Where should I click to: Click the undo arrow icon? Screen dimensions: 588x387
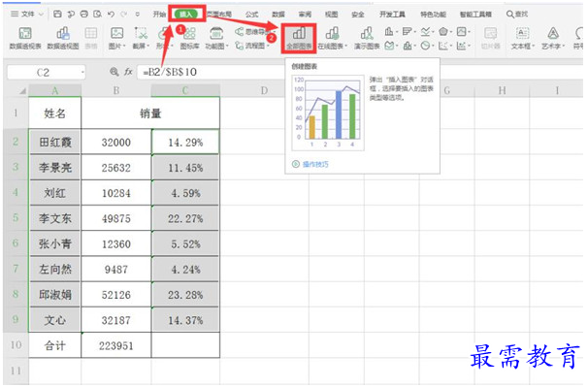[x=111, y=14]
